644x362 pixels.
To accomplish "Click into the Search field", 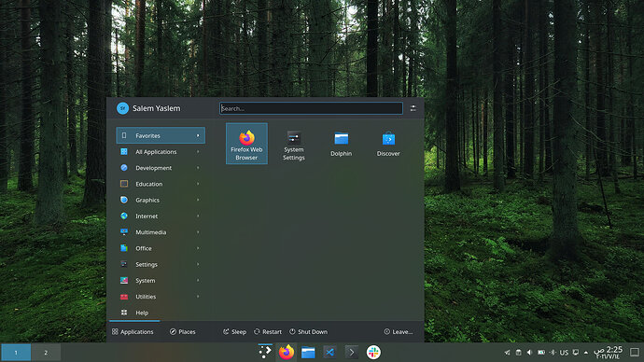I will click(x=311, y=108).
